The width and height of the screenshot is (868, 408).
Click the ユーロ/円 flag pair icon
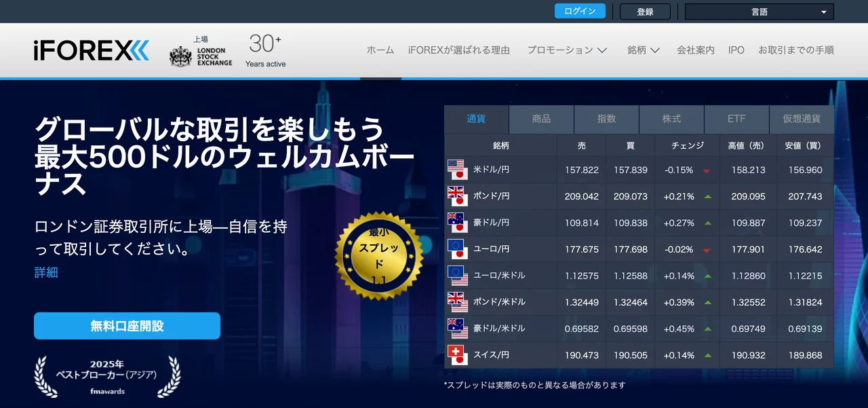point(458,249)
